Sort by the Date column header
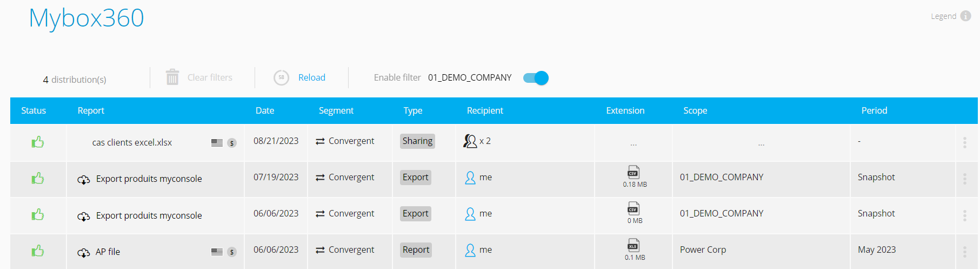 click(x=265, y=110)
